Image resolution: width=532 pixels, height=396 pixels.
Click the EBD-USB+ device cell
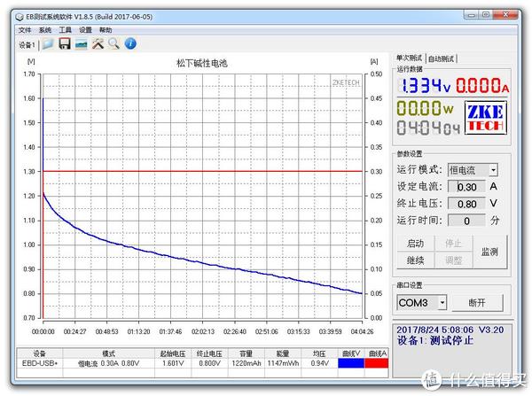[40, 363]
